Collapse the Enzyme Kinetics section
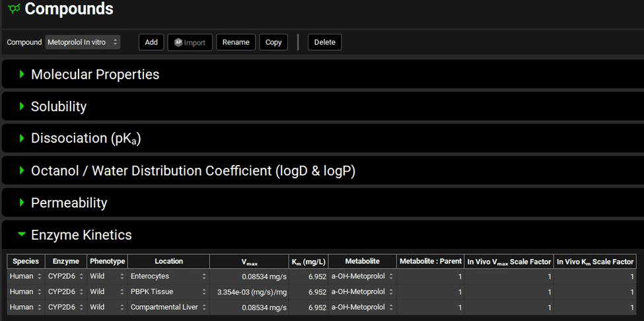This screenshot has height=321, width=644. pos(81,235)
